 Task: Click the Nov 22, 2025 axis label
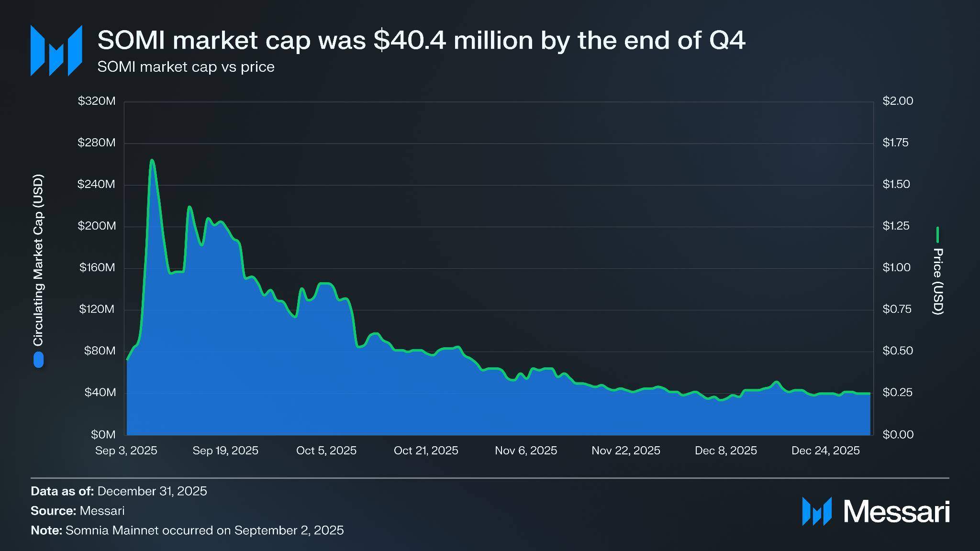(626, 451)
